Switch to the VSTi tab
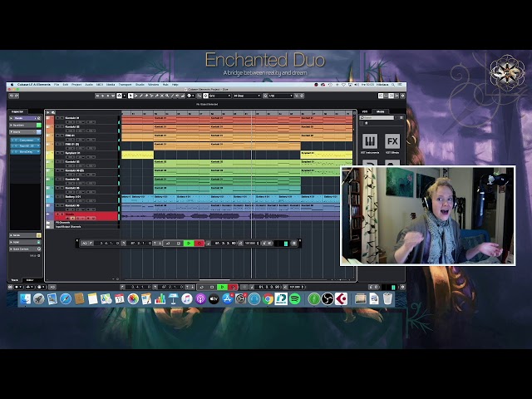This screenshot has width=532, height=399. 367,111
